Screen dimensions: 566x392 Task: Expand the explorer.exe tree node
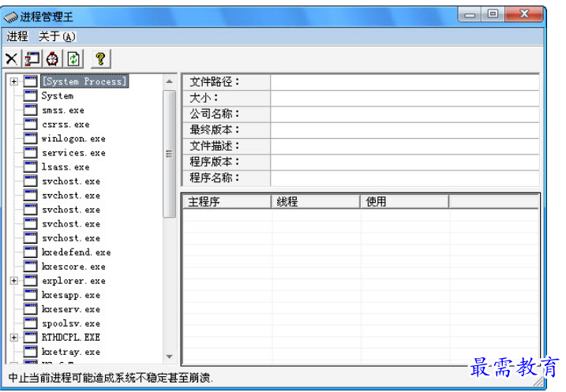pos(13,281)
